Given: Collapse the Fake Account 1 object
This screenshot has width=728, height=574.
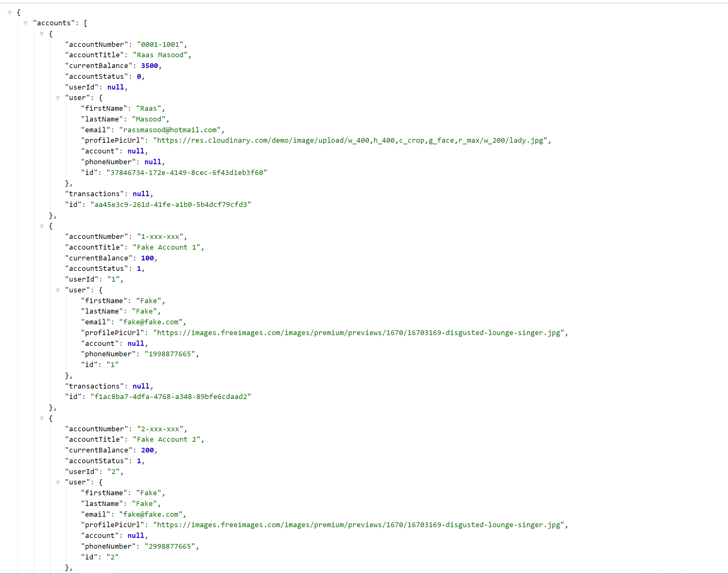Looking at the screenshot, I should [x=42, y=226].
